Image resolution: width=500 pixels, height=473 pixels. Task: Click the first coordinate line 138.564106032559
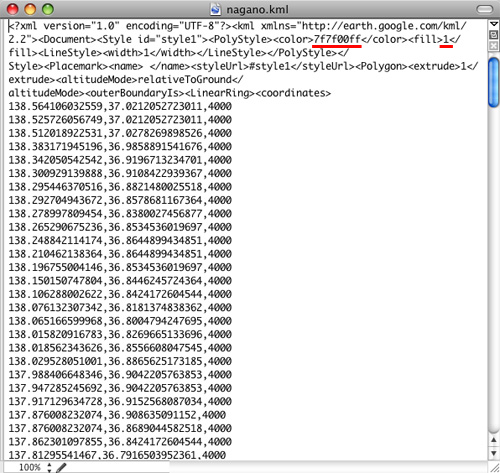tap(120, 106)
